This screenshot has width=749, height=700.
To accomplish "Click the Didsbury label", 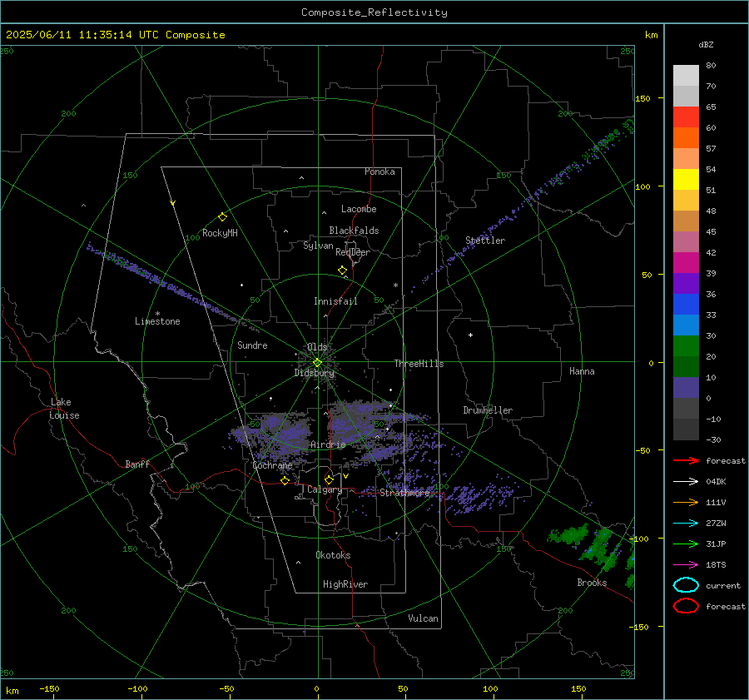I will [314, 373].
